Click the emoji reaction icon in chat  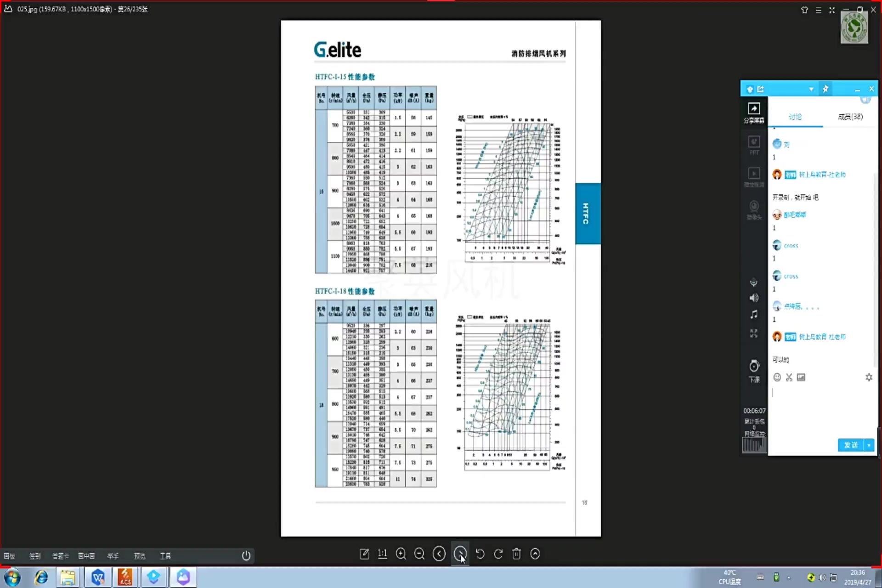[x=776, y=377]
